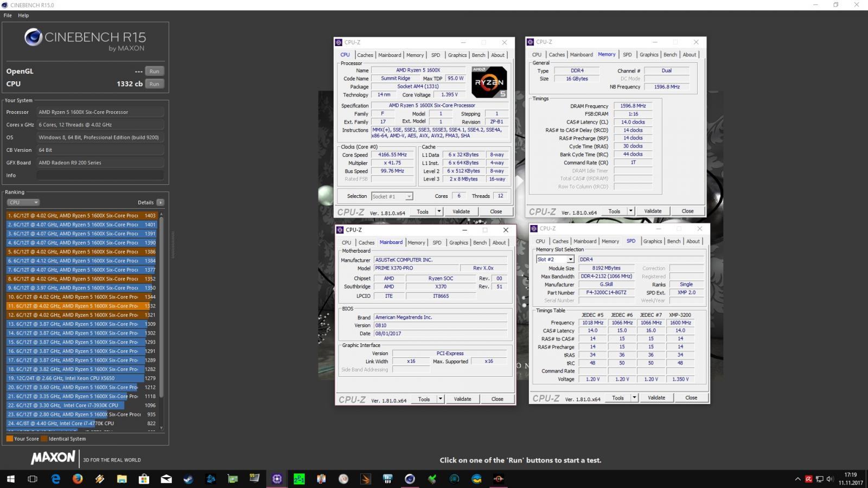Open the Mail app from the taskbar

pos(166,479)
